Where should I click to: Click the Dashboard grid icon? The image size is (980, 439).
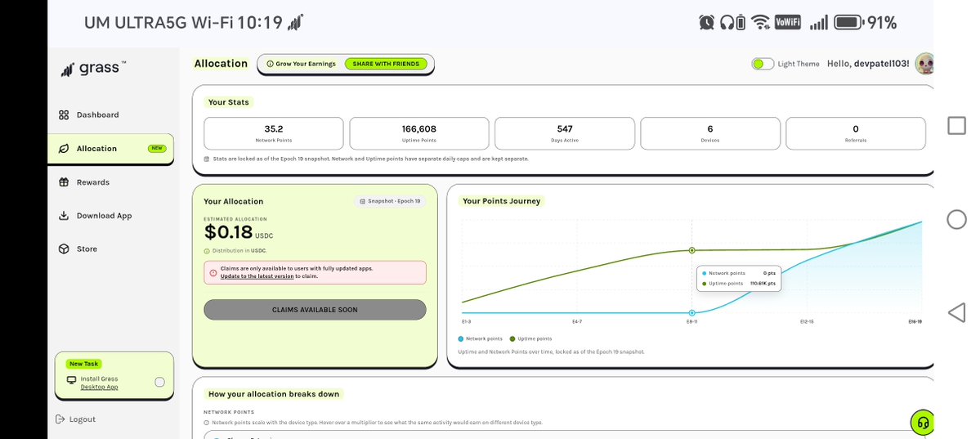pyautogui.click(x=64, y=115)
